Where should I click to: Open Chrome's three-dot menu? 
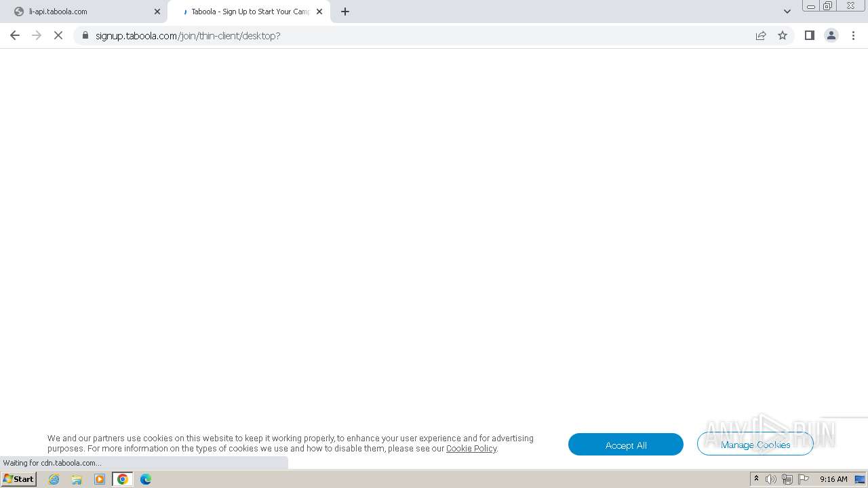(853, 35)
